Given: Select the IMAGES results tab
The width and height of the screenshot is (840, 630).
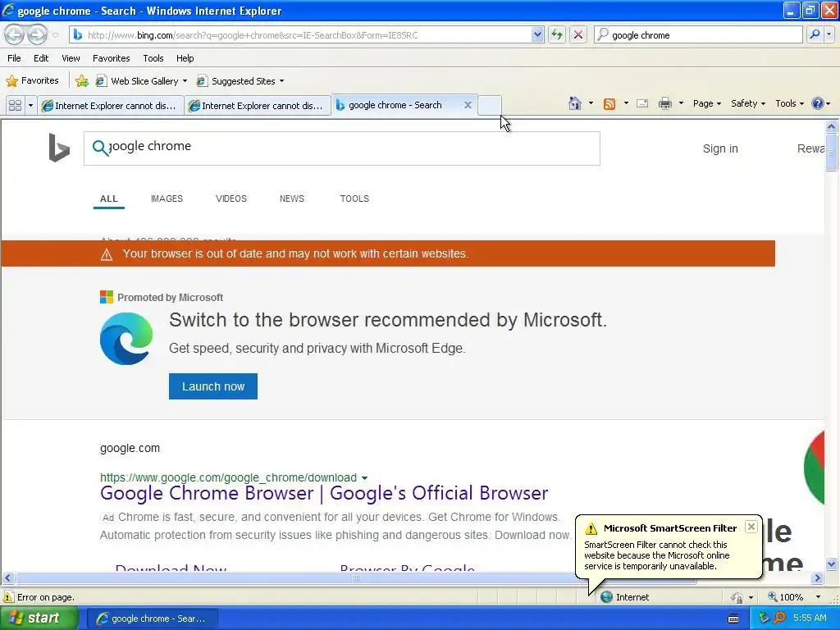Looking at the screenshot, I should pyautogui.click(x=167, y=199).
